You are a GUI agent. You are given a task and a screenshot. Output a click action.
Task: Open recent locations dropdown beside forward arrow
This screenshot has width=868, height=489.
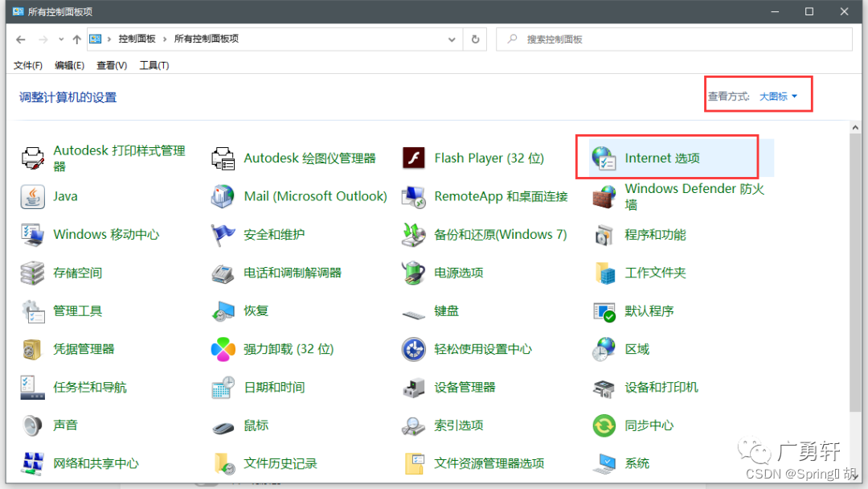pos(61,39)
